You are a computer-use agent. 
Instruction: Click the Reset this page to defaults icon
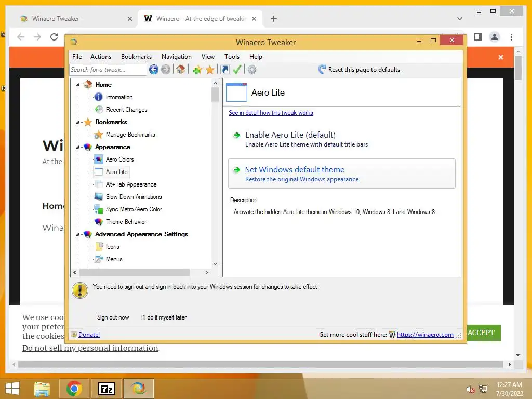(322, 70)
